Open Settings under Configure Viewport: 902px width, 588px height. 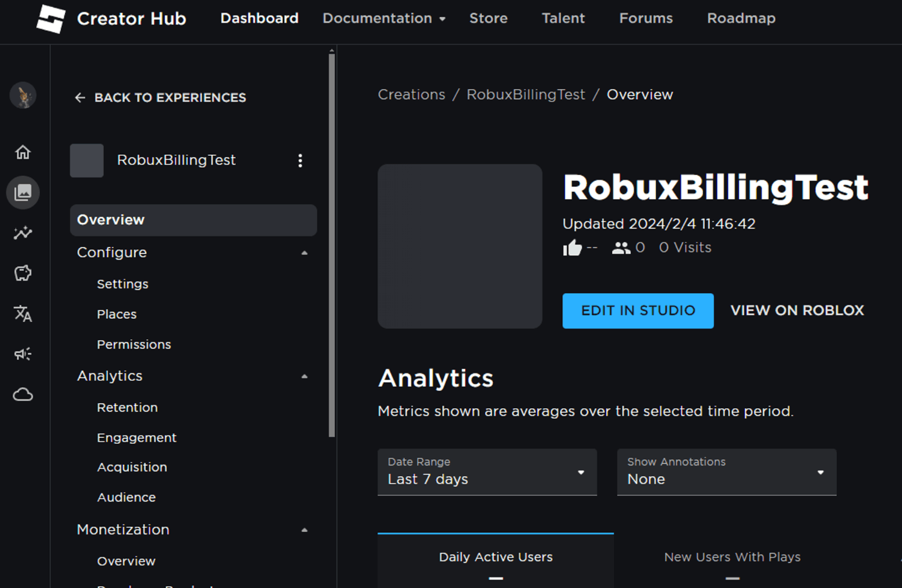[x=122, y=284]
